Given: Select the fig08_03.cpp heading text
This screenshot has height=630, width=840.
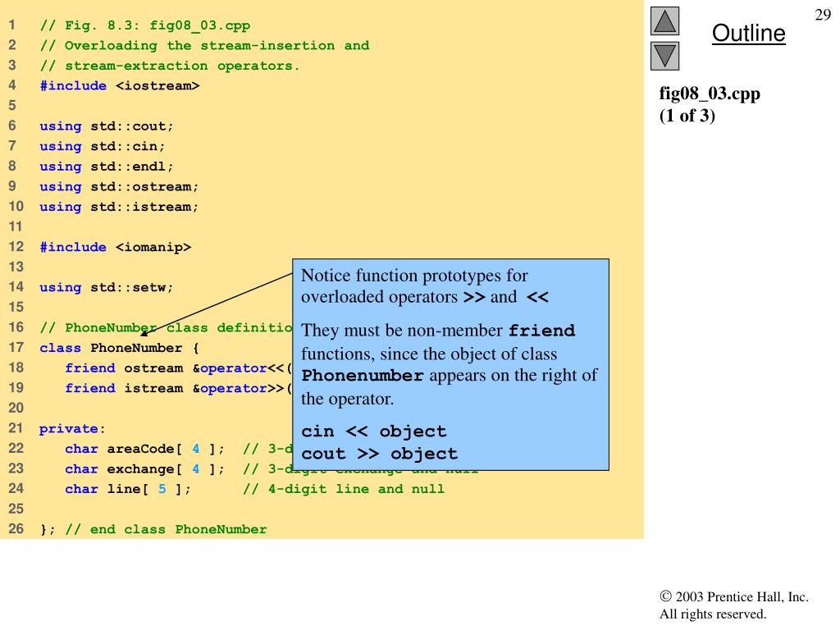Looking at the screenshot, I should pyautogui.click(x=710, y=94).
